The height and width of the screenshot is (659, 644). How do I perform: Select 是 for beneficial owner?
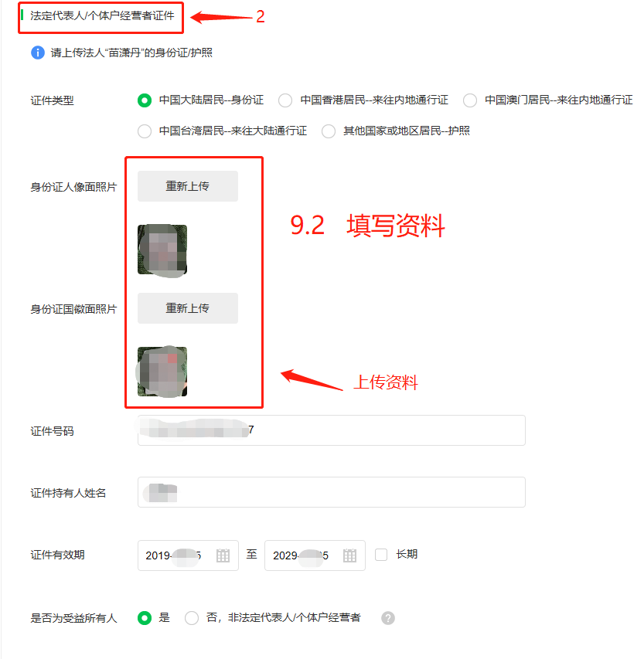tap(145, 618)
